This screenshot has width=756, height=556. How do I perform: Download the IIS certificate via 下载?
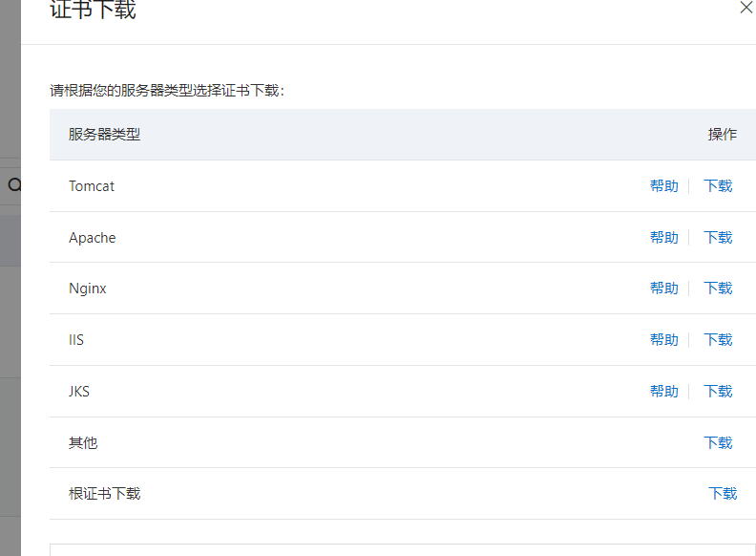718,340
